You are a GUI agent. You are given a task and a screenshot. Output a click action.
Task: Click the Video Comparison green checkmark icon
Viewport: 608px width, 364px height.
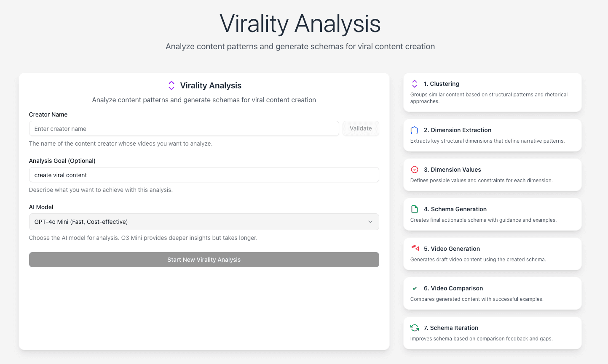pyautogui.click(x=415, y=288)
